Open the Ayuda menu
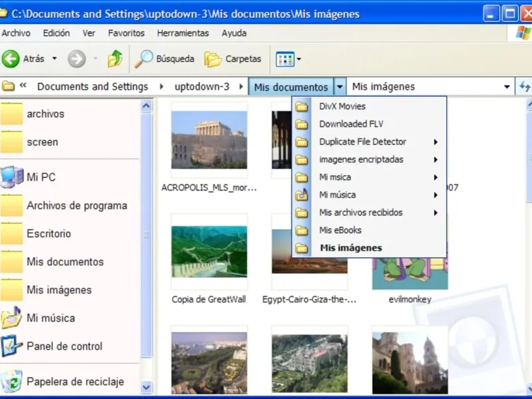 pyautogui.click(x=234, y=33)
